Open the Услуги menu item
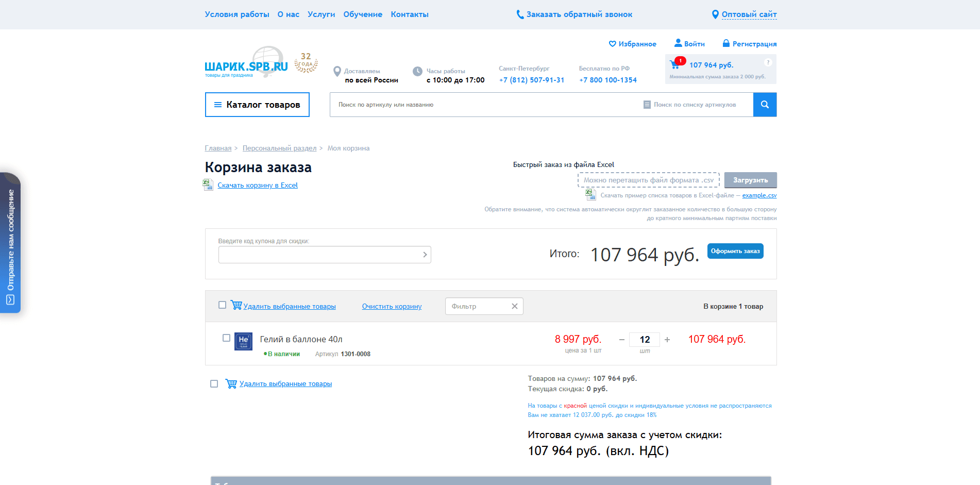Viewport: 980px width, 485px height. [x=321, y=14]
